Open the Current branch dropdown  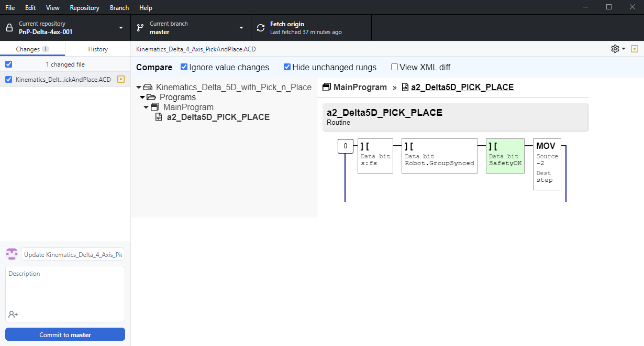241,27
